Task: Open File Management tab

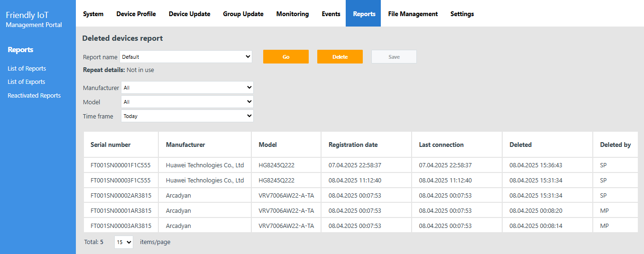Action: 413,14
